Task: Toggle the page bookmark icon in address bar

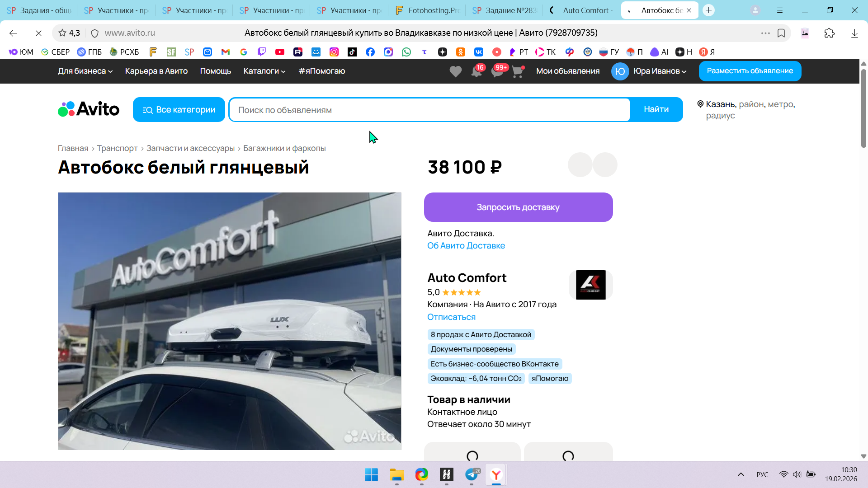Action: click(x=781, y=33)
